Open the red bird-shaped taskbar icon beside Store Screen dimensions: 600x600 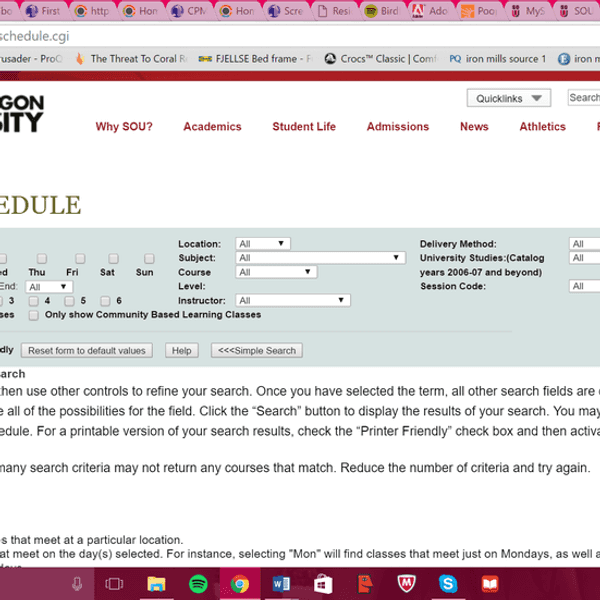pyautogui.click(x=365, y=584)
